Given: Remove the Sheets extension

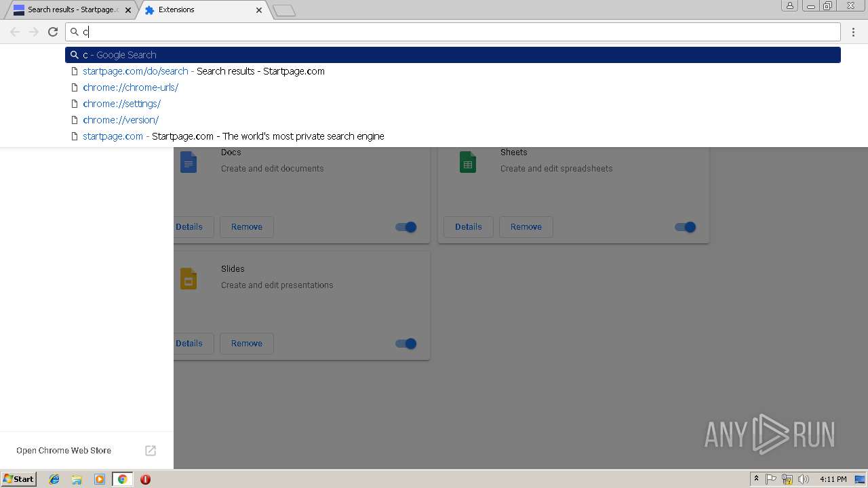Looking at the screenshot, I should (526, 227).
